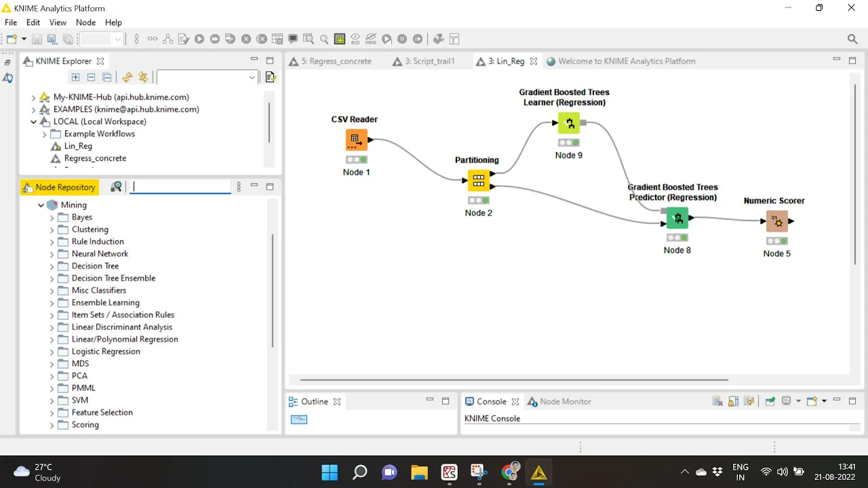Select the Lin_Reg workflow in explorer
Screen dimensions: 868x488
[78, 146]
